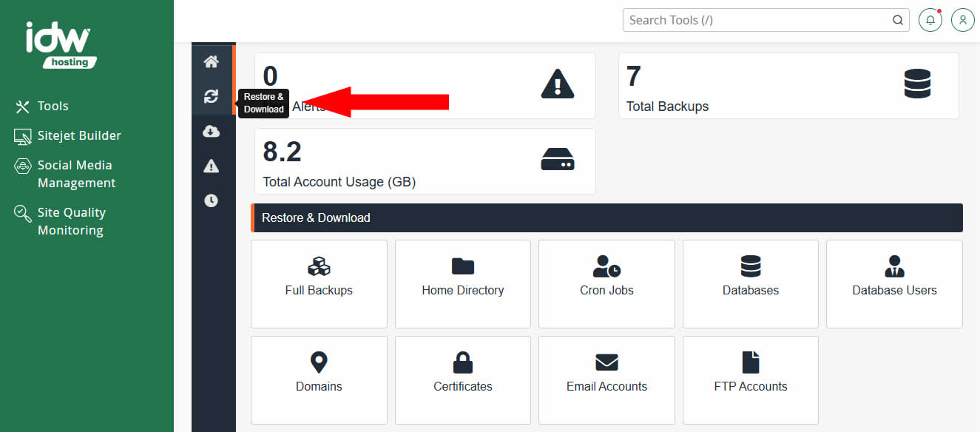This screenshot has height=432, width=980.
Task: Open the cloud download sidebar icon
Action: pos(212,131)
